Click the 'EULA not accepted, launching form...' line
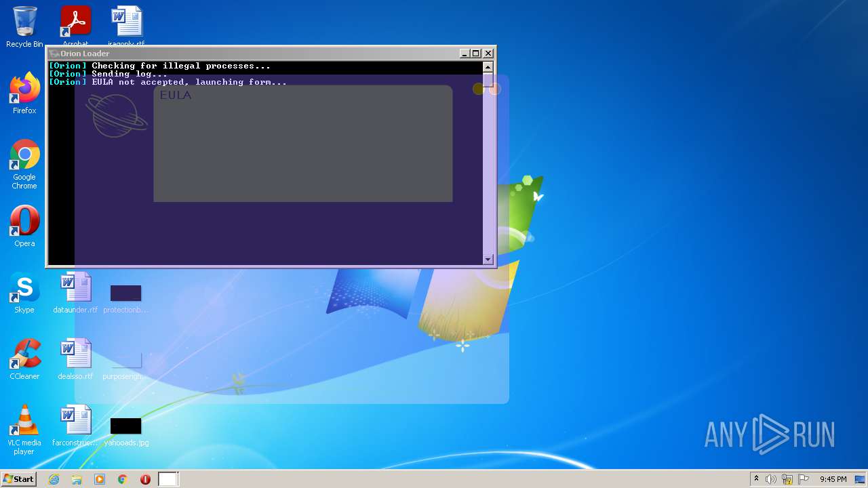The width and height of the screenshot is (868, 488). tap(167, 82)
